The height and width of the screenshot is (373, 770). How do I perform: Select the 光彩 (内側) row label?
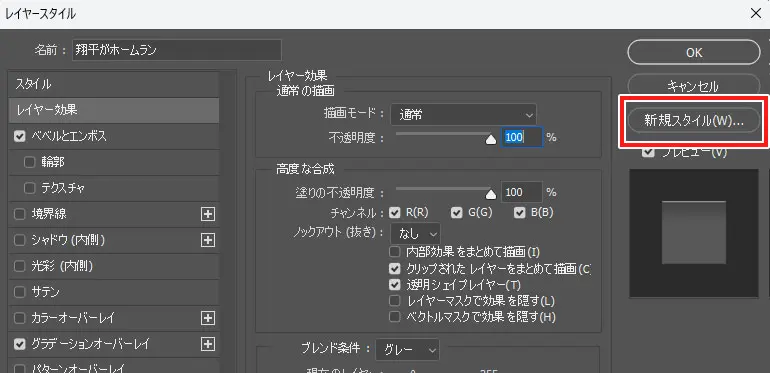62,266
